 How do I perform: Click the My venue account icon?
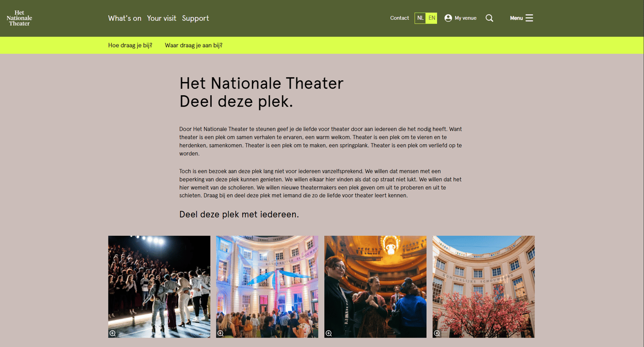(x=448, y=18)
